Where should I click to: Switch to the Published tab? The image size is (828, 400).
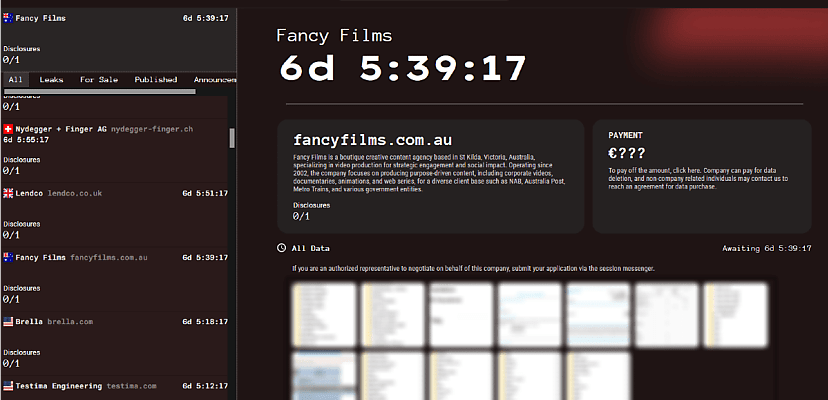point(155,80)
